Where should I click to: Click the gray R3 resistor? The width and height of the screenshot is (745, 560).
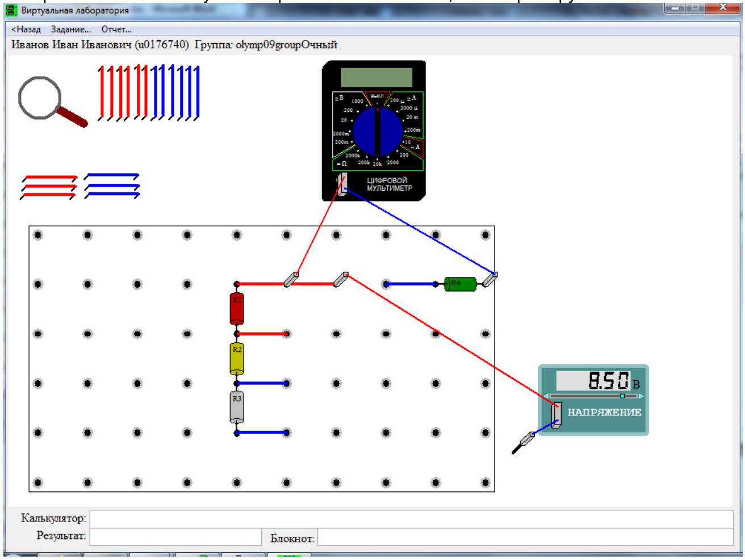tap(237, 407)
